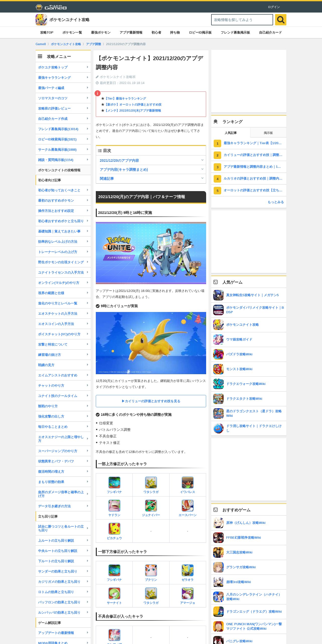Click the グランサガ攻略Wiki game icon
Screen dimensions: 322x644
pos(218,567)
